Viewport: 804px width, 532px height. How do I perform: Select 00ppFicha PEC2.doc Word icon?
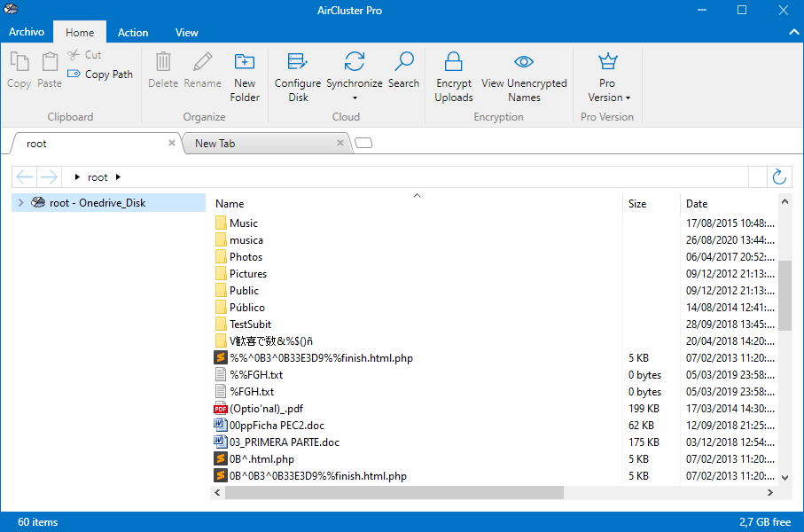[x=221, y=426]
